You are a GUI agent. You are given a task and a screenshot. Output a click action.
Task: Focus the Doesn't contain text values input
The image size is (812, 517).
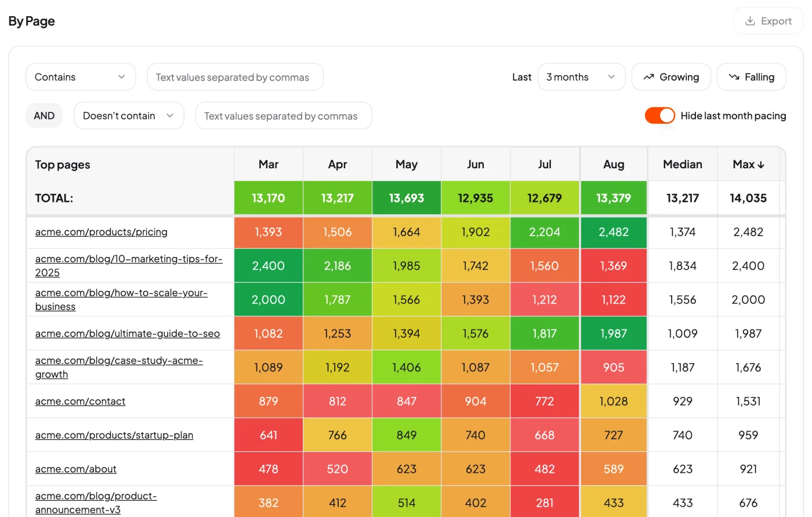[x=284, y=115]
